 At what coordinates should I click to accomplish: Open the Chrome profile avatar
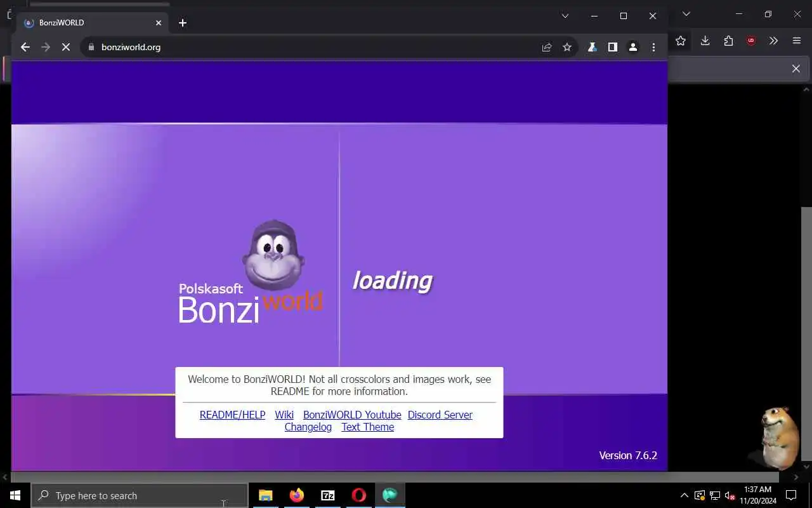point(632,47)
